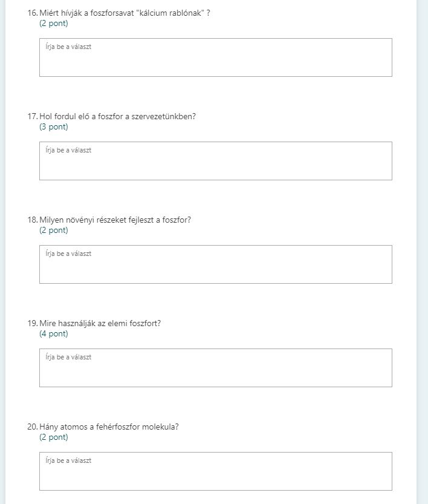428x504 pixels.
Task: Click the question number "17."
Action: pos(33,116)
